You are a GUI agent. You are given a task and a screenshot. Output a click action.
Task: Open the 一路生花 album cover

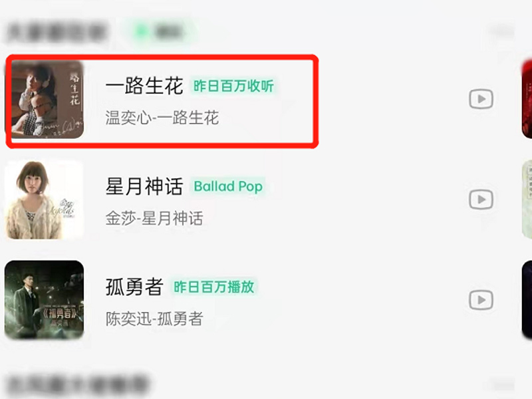47,99
